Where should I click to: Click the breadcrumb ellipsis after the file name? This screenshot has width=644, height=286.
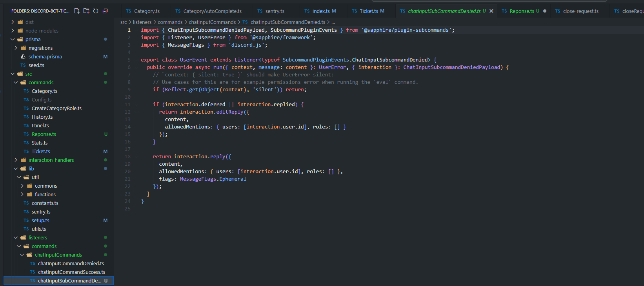click(x=333, y=22)
